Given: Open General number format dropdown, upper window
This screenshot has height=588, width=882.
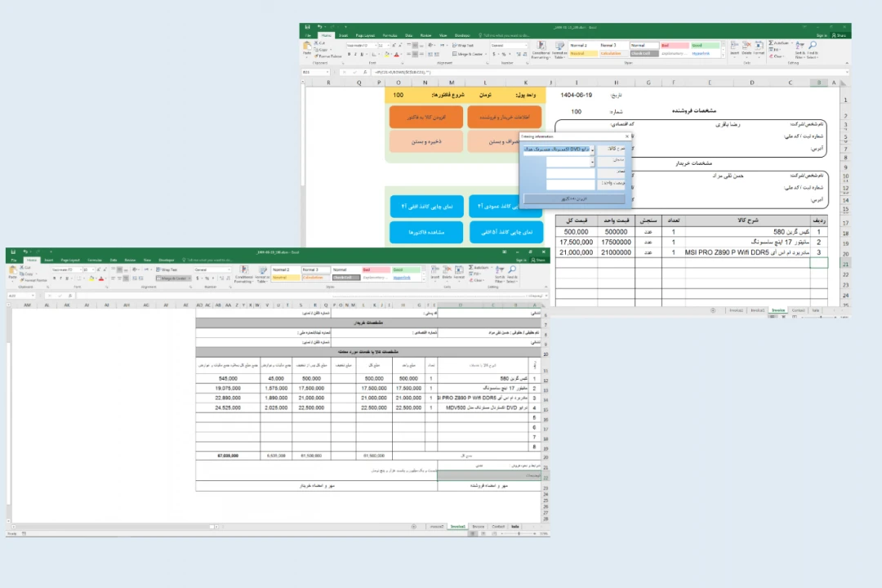Looking at the screenshot, I should point(525,45).
